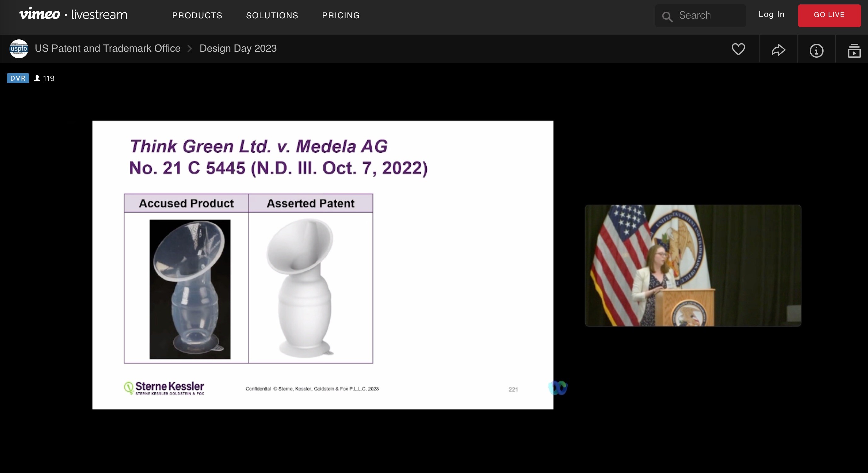Open the Products menu
The height and width of the screenshot is (473, 868).
tap(197, 15)
